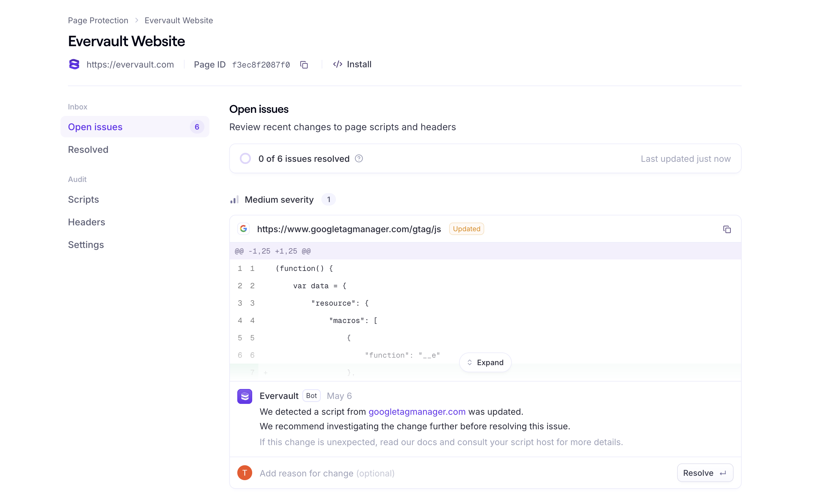Image resolution: width=822 pixels, height=504 pixels.
Task: Open Settings in the sidebar
Action: [x=86, y=245]
